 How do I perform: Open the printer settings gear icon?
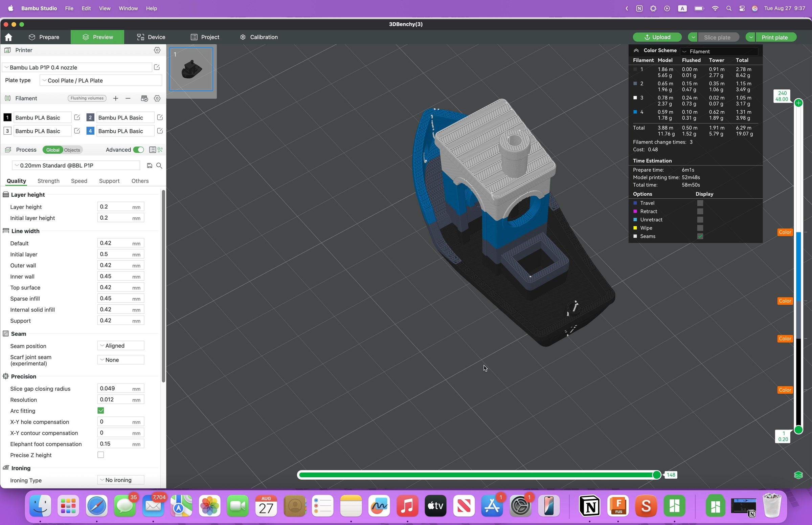[x=157, y=50]
